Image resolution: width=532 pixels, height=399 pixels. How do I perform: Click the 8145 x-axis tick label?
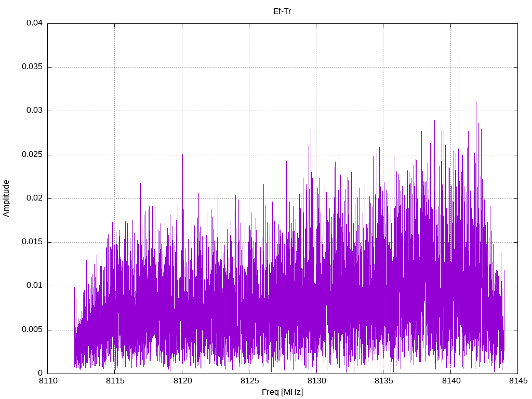tap(518, 381)
